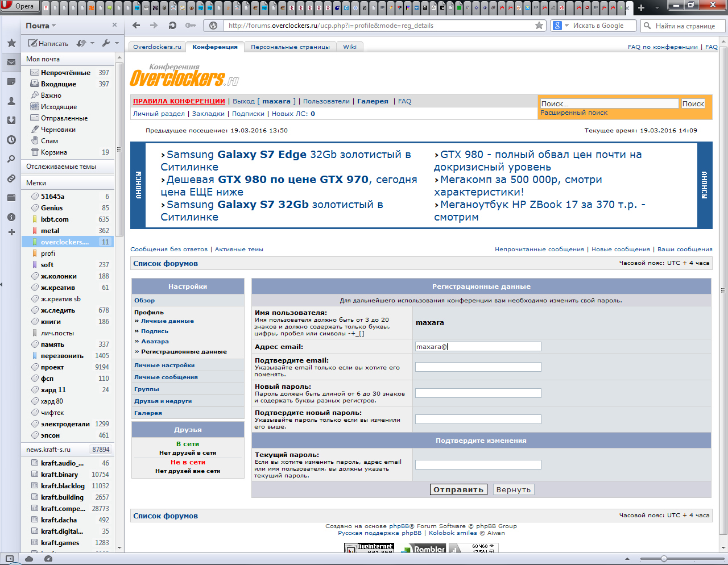Screen dimensions: 728x565
Task: Open the Wiki tab
Action: tap(350, 47)
